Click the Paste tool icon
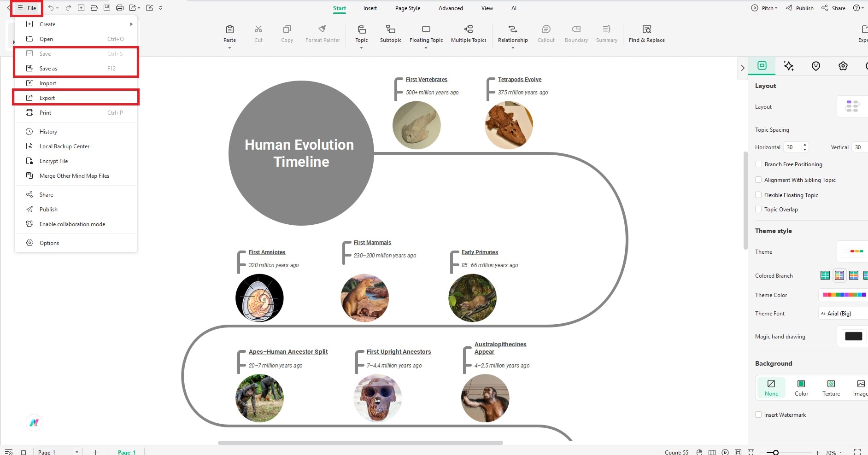The image size is (868, 455). click(230, 29)
